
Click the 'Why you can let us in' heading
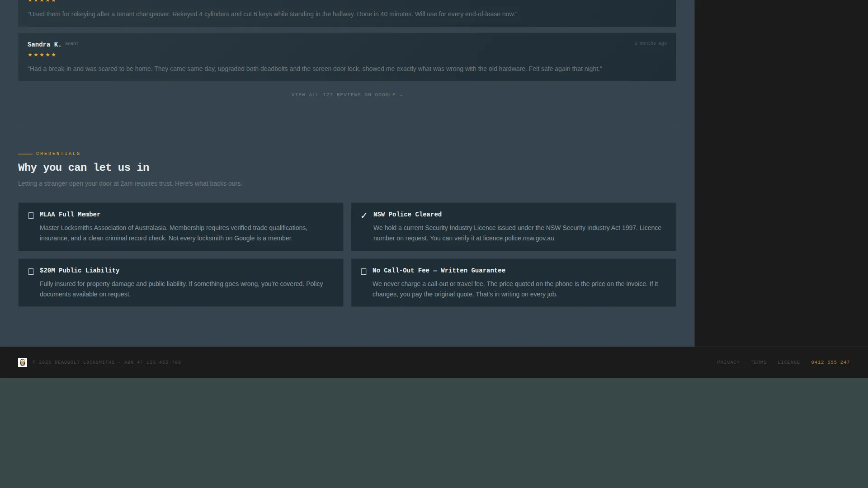coord(84,167)
